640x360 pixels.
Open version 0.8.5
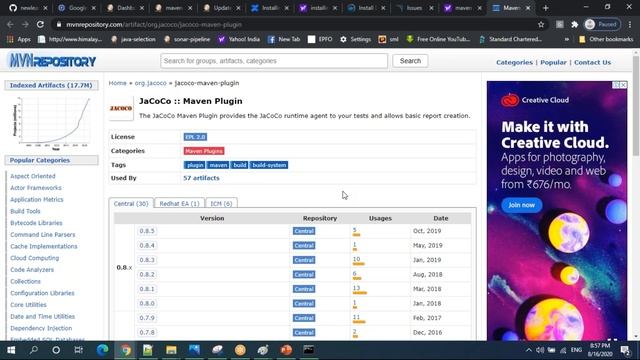[147, 231]
